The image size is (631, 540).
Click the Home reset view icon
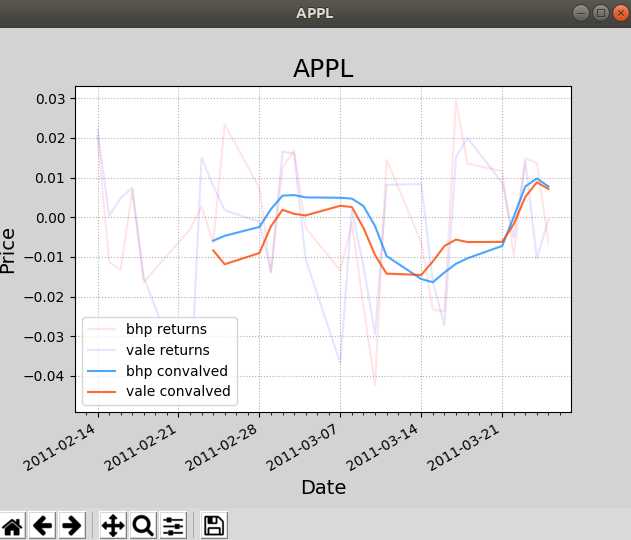pos(12,526)
